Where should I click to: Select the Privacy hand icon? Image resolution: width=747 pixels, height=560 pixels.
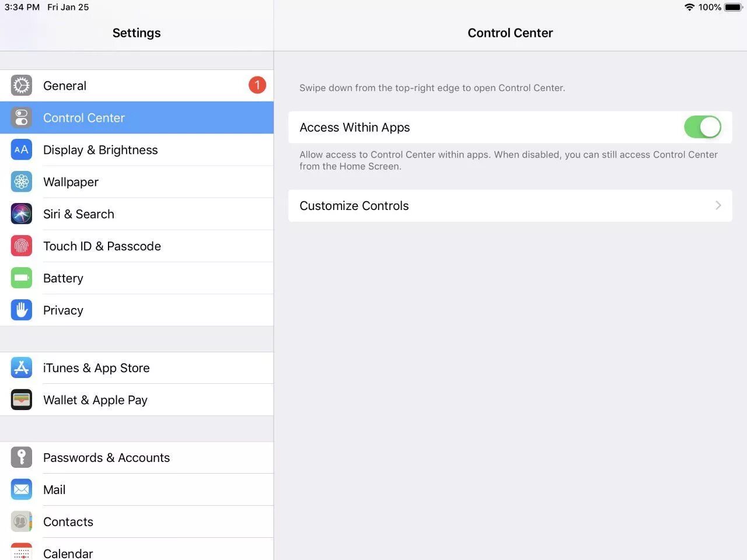point(22,310)
